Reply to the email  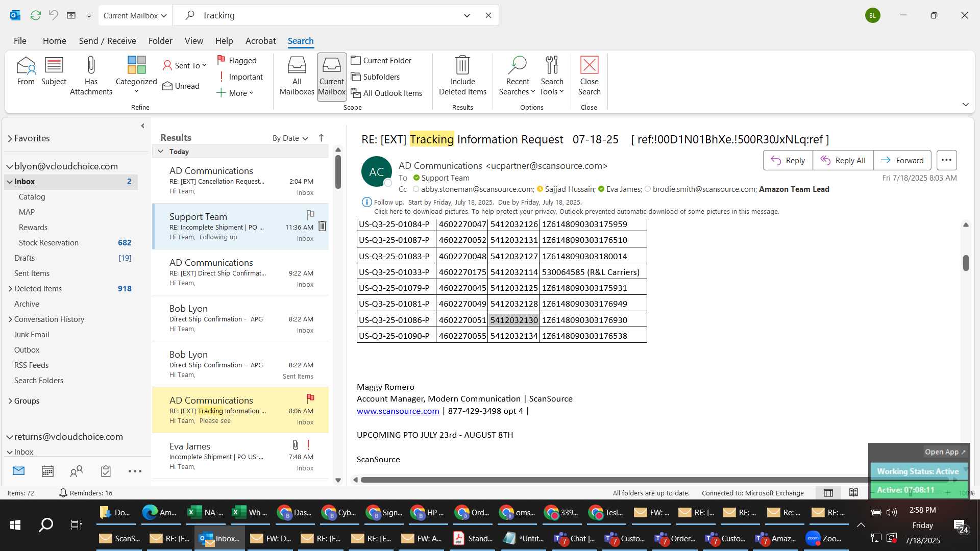tap(788, 160)
